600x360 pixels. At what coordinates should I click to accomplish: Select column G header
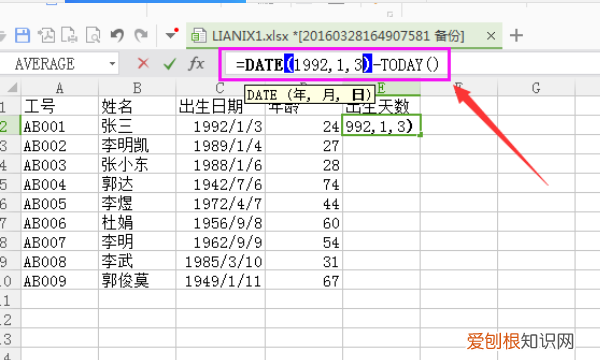pyautogui.click(x=536, y=88)
